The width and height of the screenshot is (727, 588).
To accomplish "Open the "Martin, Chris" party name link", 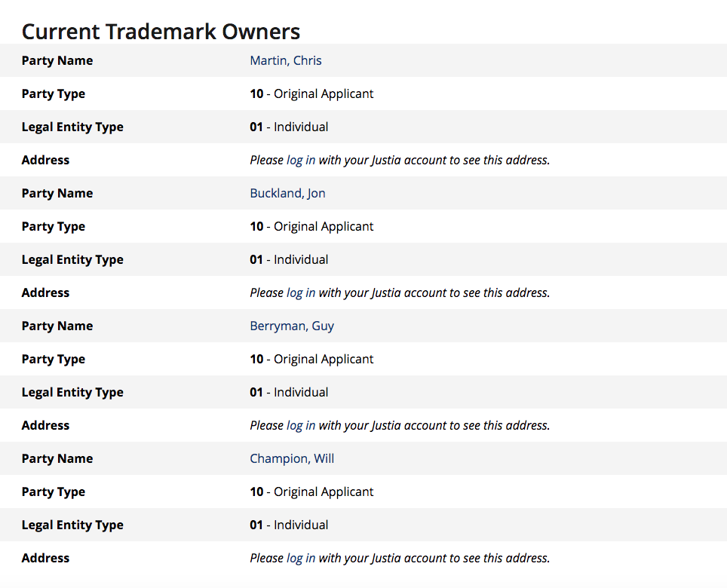I will [x=286, y=60].
